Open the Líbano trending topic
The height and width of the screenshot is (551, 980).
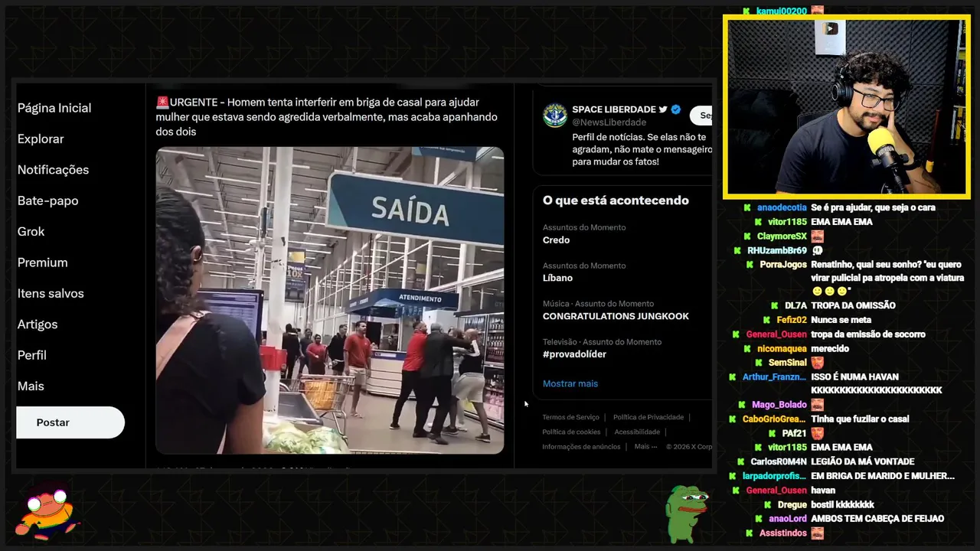point(557,278)
